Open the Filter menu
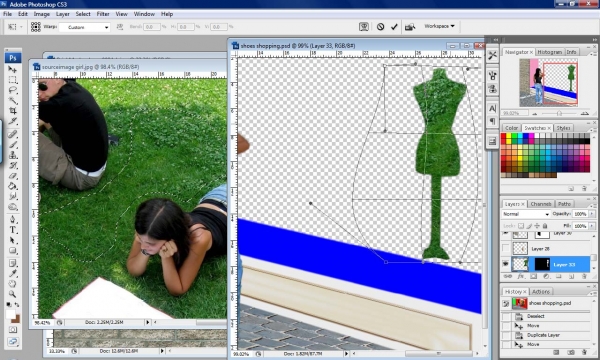The image size is (600, 360). tap(103, 14)
